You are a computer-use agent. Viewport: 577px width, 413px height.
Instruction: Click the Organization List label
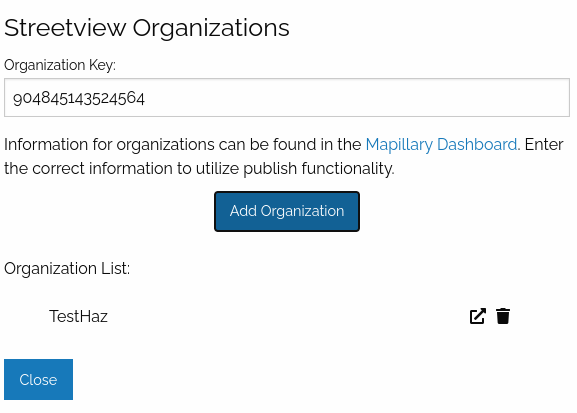click(x=67, y=268)
